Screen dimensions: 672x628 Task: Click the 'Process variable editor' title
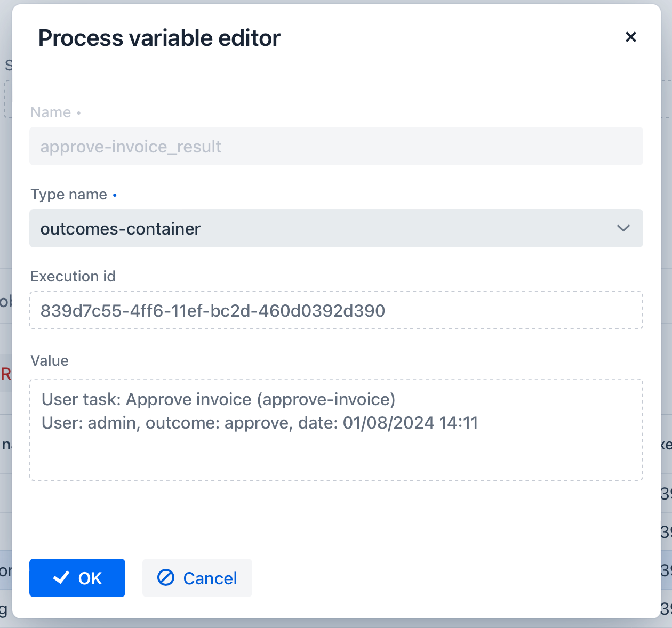(x=159, y=38)
